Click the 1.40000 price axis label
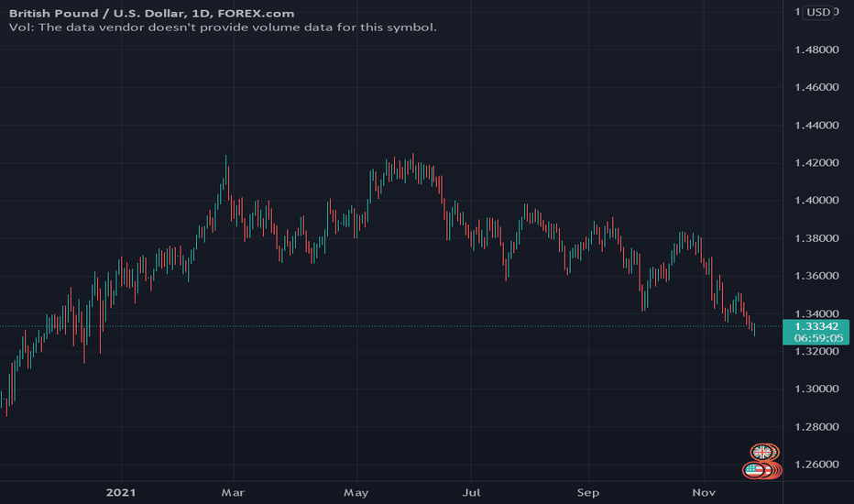This screenshot has height=504, width=854. coord(816,201)
